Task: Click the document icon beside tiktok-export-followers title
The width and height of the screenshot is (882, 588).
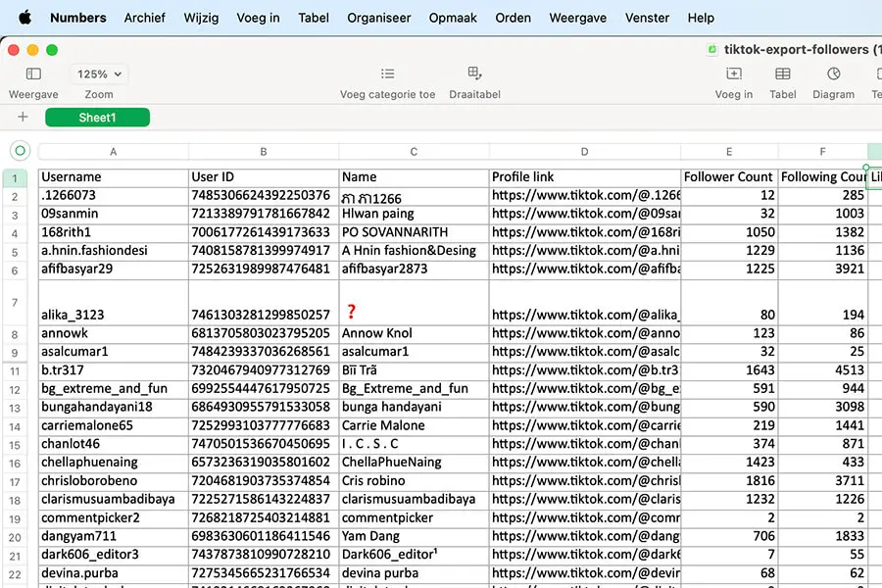Action: (x=712, y=50)
